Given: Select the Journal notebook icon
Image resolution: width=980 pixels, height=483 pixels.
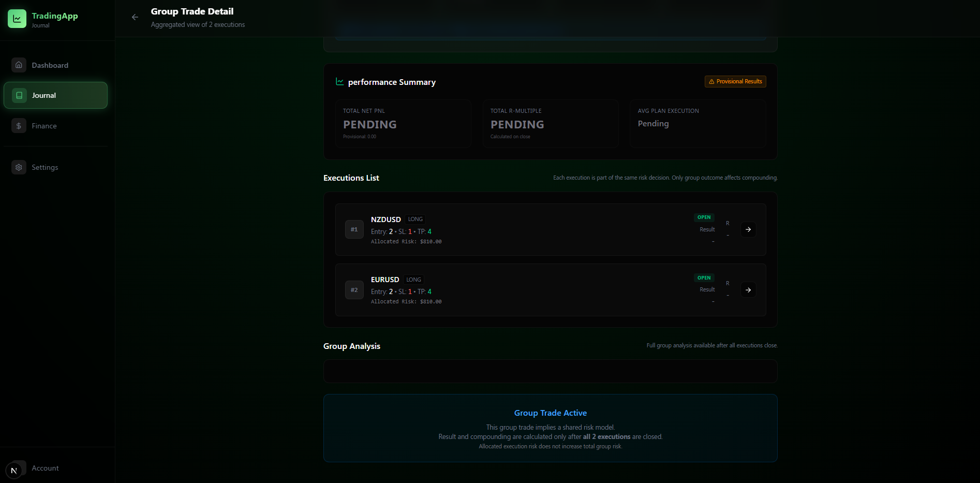Looking at the screenshot, I should 19,95.
